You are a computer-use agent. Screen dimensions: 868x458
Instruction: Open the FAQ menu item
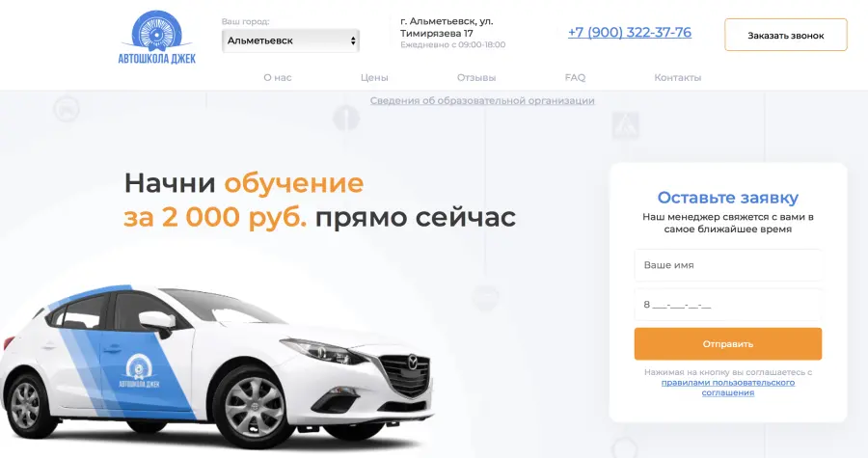click(x=575, y=78)
